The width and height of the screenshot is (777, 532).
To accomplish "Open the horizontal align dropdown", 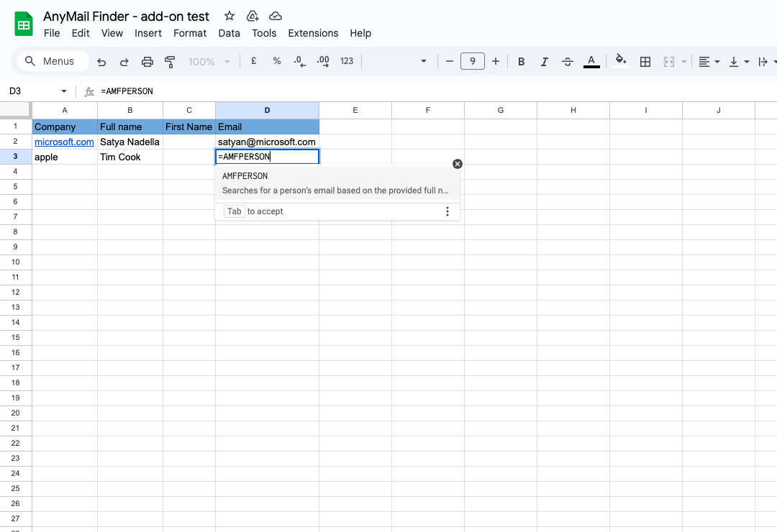I will [709, 61].
